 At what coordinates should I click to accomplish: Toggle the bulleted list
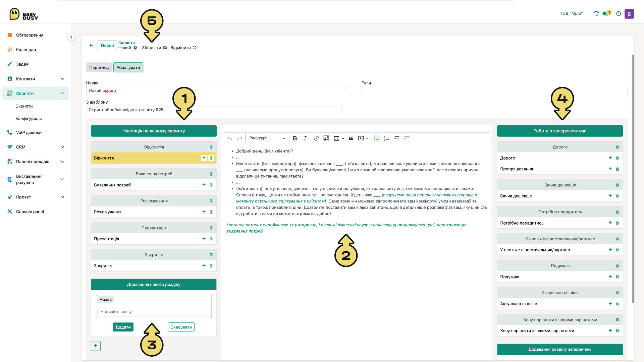(x=377, y=138)
